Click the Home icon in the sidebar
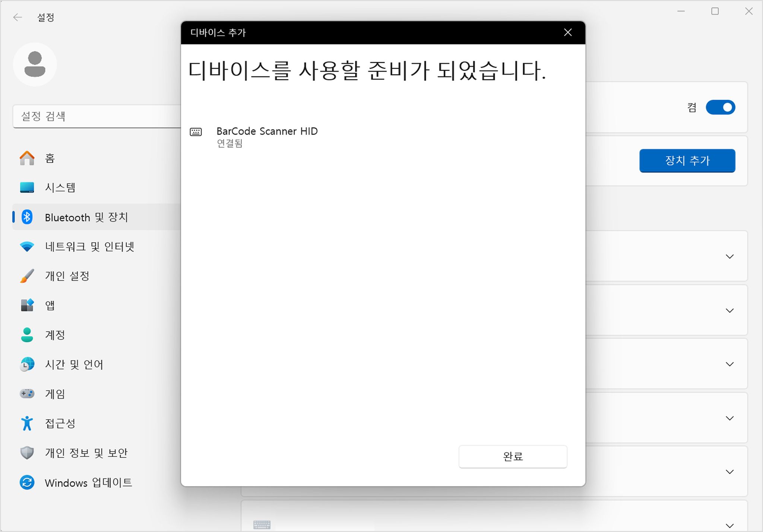Viewport: 763px width, 532px height. tap(27, 158)
